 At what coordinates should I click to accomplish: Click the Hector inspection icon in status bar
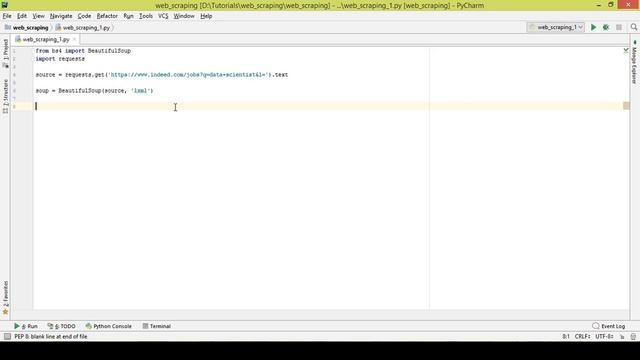633,337
